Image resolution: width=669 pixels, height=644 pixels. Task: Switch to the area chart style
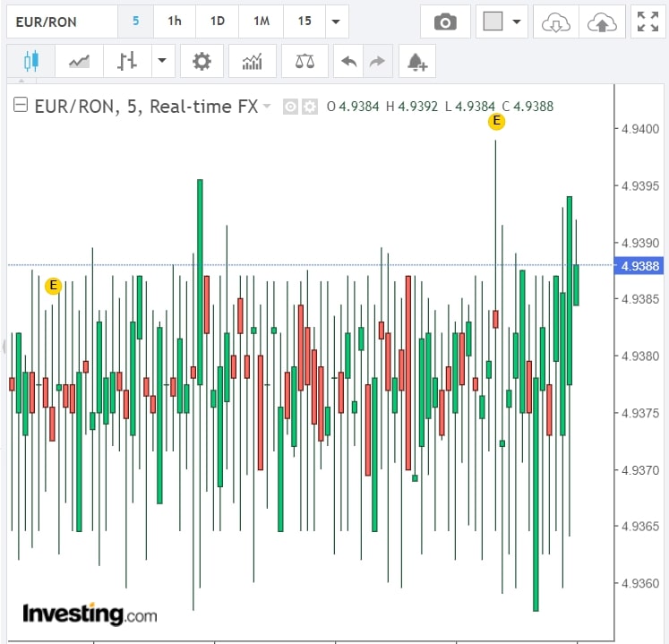click(79, 62)
